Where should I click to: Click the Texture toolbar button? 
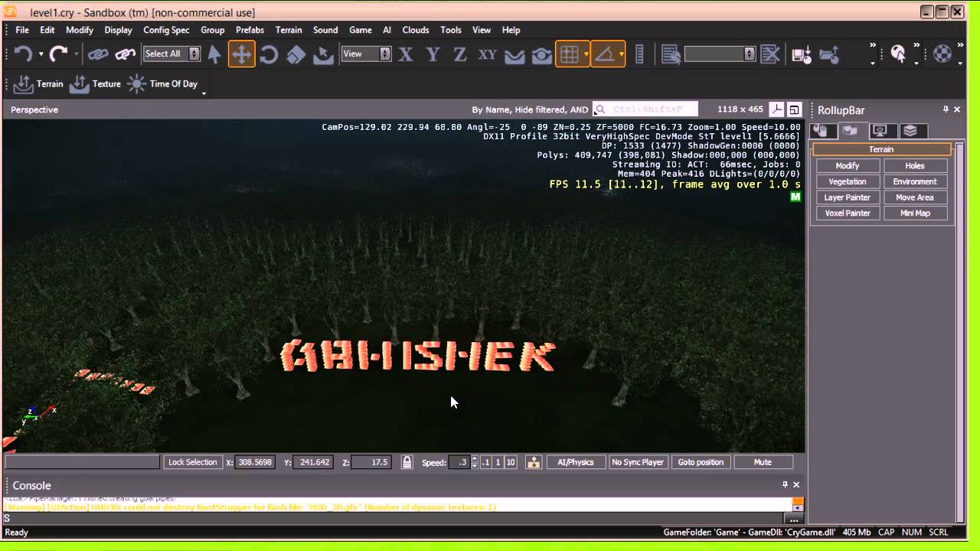[95, 84]
